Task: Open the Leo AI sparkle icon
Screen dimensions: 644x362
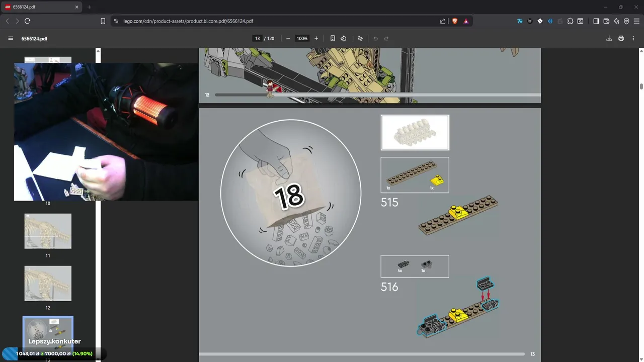Action: [x=616, y=21]
